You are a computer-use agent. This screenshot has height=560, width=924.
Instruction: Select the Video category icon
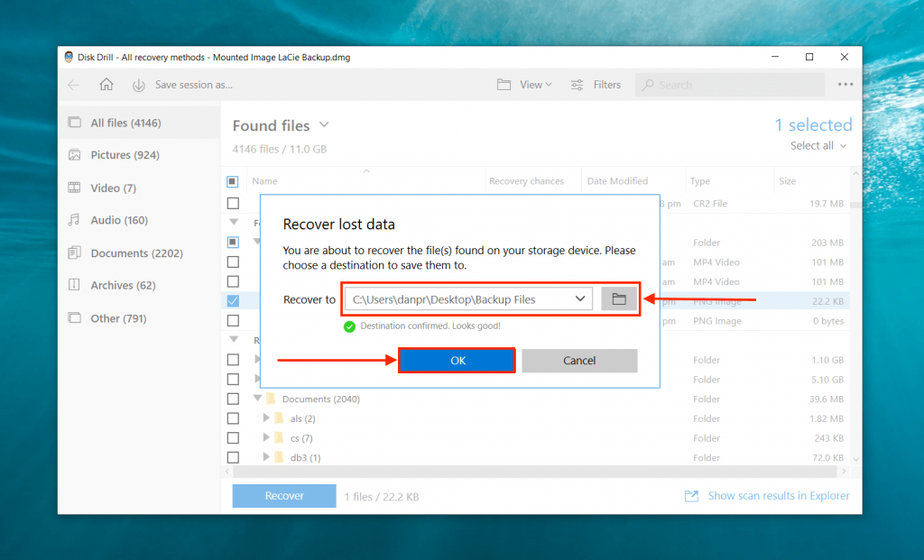click(77, 187)
